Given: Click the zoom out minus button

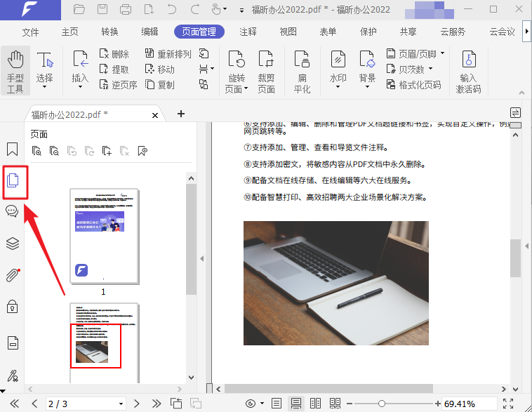Looking at the screenshot, I should pyautogui.click(x=350, y=404).
